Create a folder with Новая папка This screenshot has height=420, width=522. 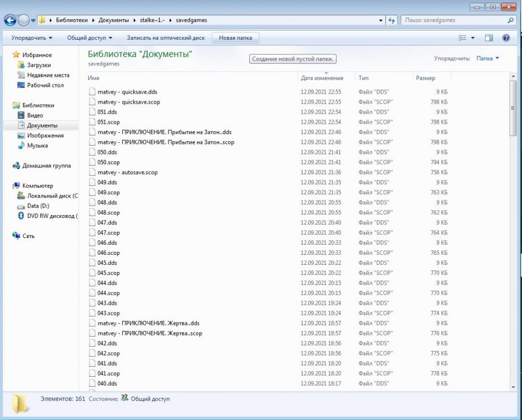(x=235, y=38)
